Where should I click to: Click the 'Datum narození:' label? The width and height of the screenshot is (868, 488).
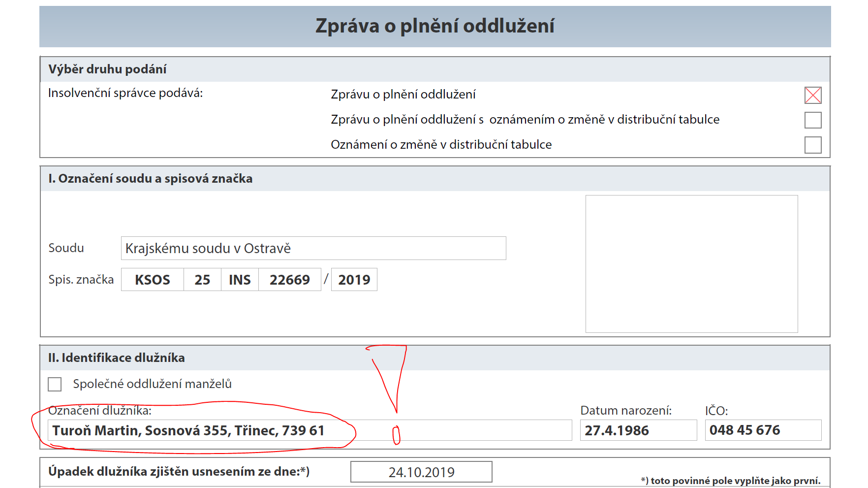[626, 411]
